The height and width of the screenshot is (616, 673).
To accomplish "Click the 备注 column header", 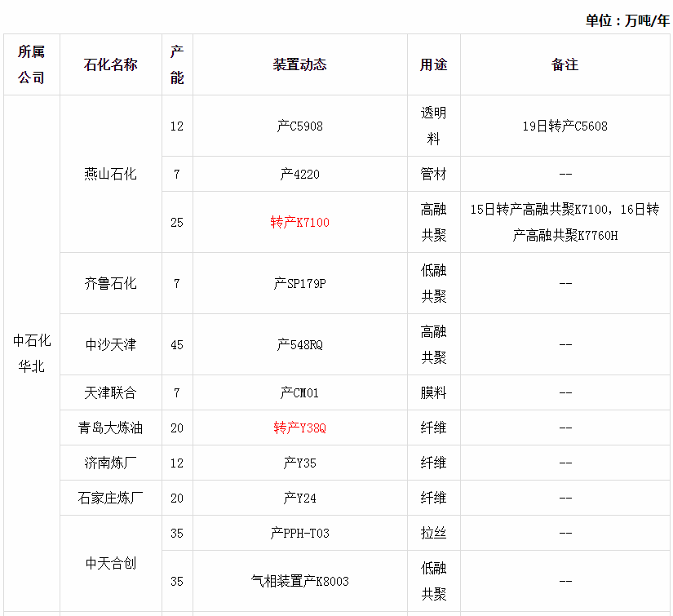I will click(x=565, y=64).
